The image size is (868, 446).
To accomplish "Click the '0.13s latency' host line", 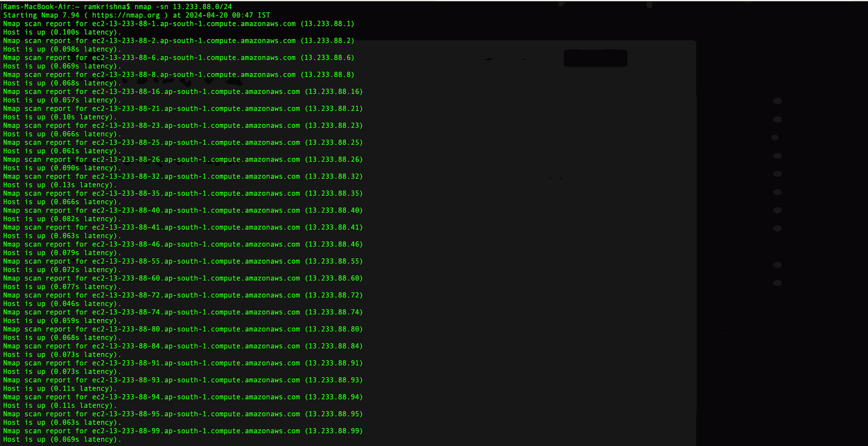I will point(60,185).
